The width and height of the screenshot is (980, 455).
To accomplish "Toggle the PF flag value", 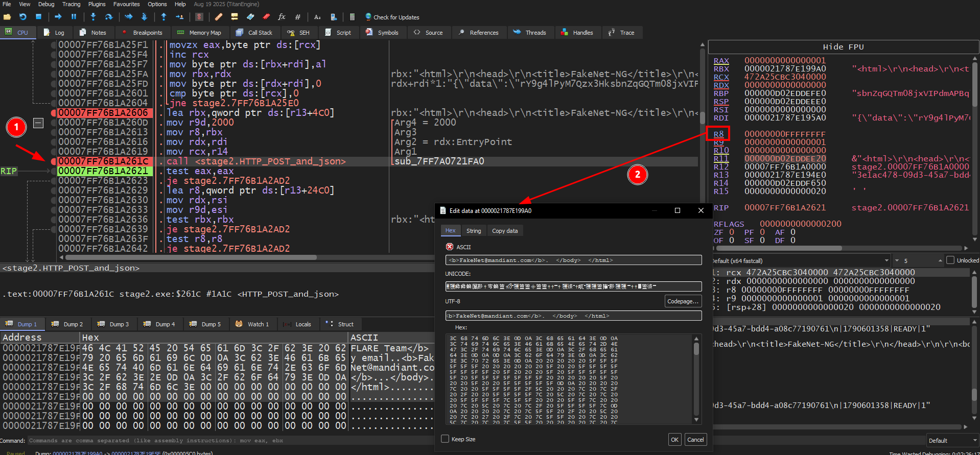I will click(762, 232).
